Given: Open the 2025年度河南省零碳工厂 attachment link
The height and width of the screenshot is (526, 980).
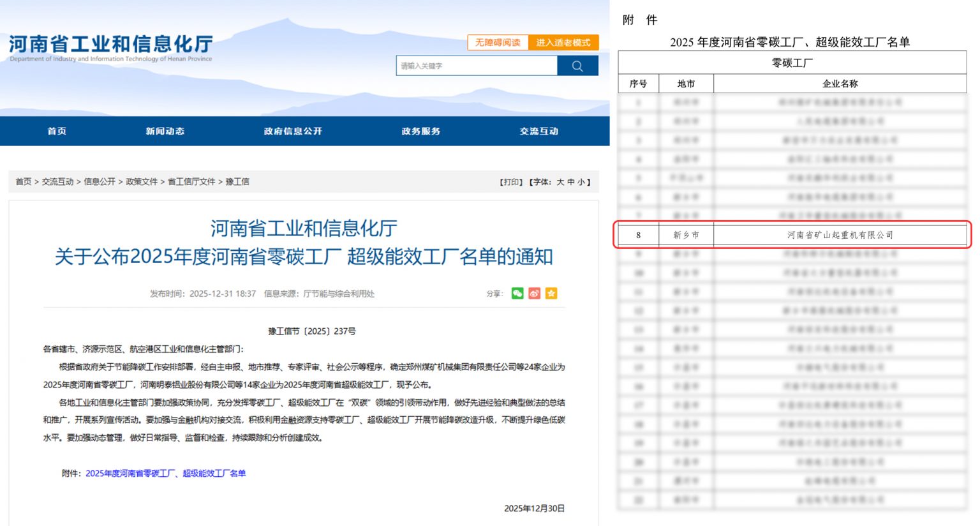Looking at the screenshot, I should (165, 473).
